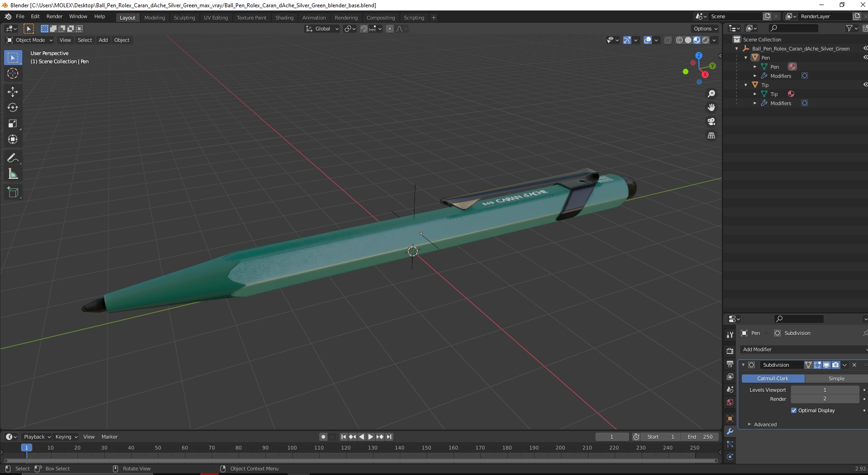
Task: Remove the Subdivision modifier with X
Action: tap(854, 365)
